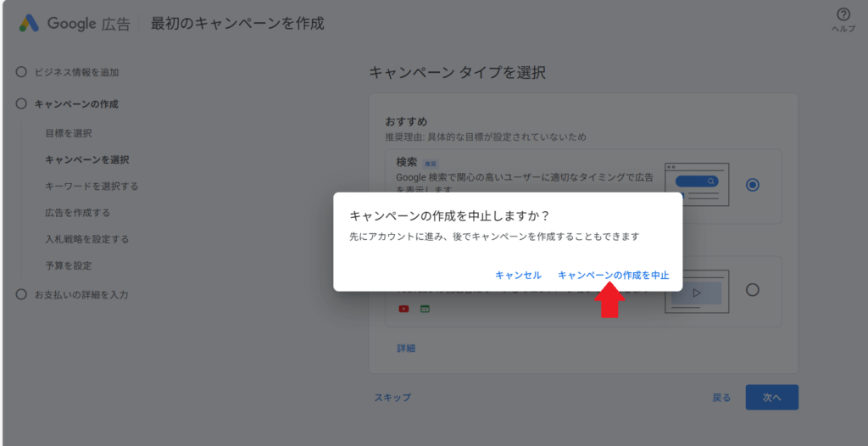Click the blue 次へ button

(771, 397)
